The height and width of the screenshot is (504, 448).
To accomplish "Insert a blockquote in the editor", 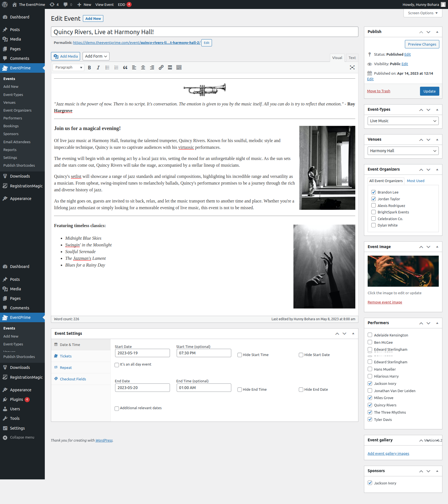I will pyautogui.click(x=125, y=67).
